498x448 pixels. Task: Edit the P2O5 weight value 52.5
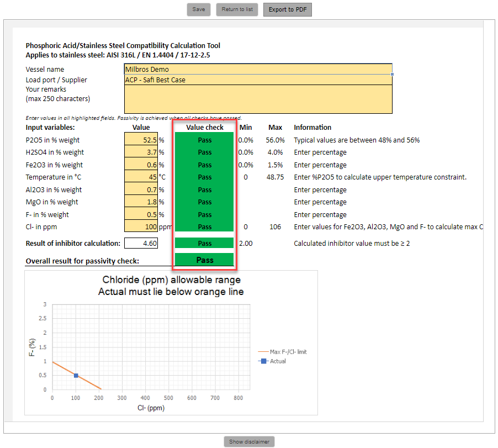point(141,140)
